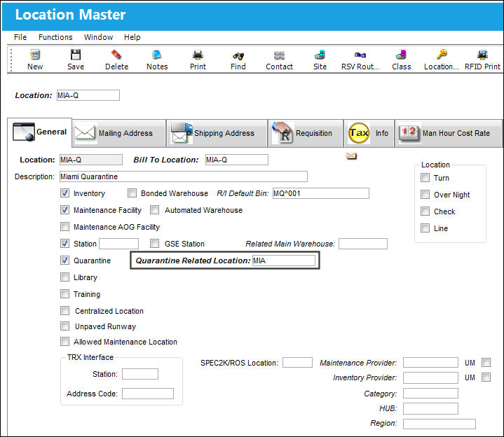Image resolution: width=504 pixels, height=437 pixels.
Task: Click the Region field
Action: tap(440, 424)
